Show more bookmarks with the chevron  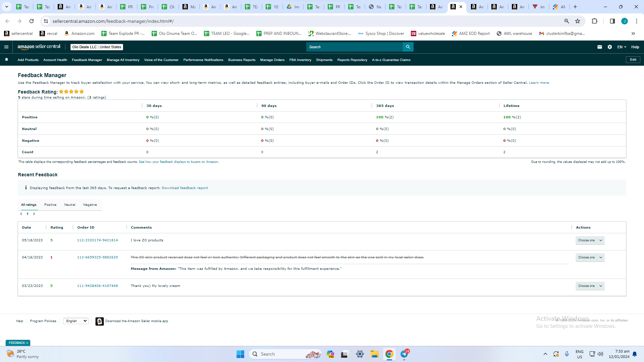(633, 34)
